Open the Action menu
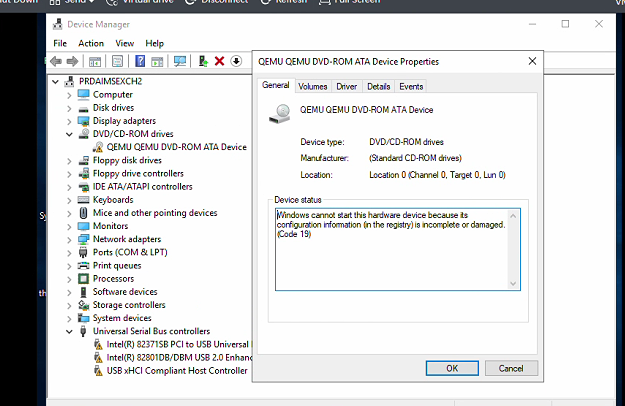 pos(91,43)
